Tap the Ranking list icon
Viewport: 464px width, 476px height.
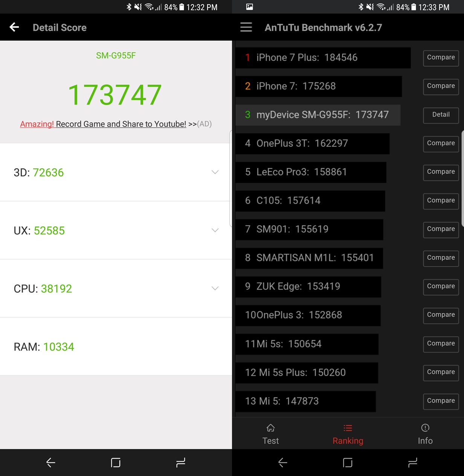348,428
